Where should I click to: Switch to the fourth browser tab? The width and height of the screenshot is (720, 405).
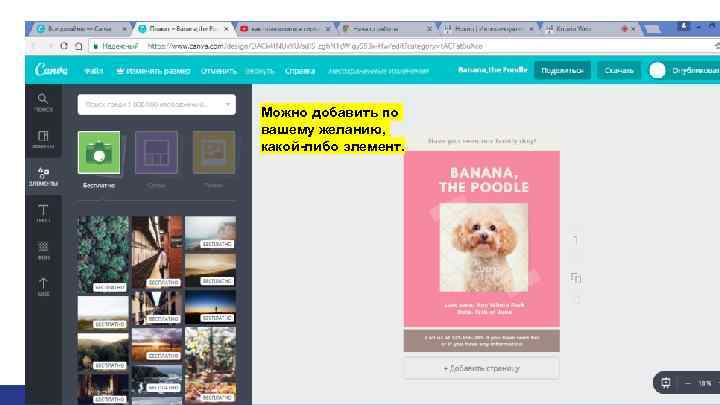coord(387,28)
